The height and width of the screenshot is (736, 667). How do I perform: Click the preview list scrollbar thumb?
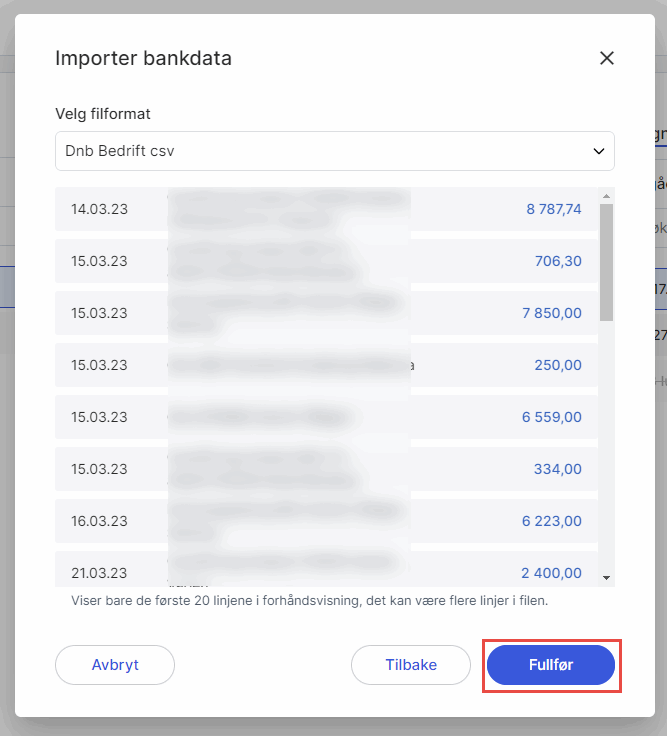[x=606, y=262]
